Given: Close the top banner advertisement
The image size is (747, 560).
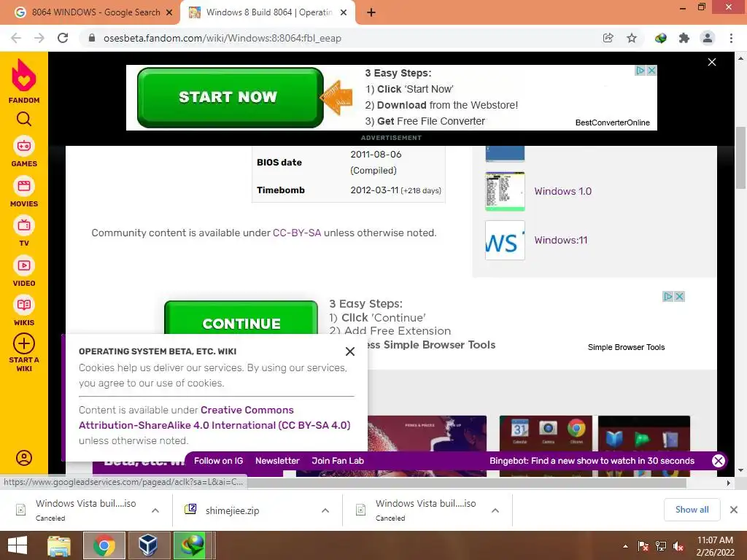Looking at the screenshot, I should click(x=712, y=62).
